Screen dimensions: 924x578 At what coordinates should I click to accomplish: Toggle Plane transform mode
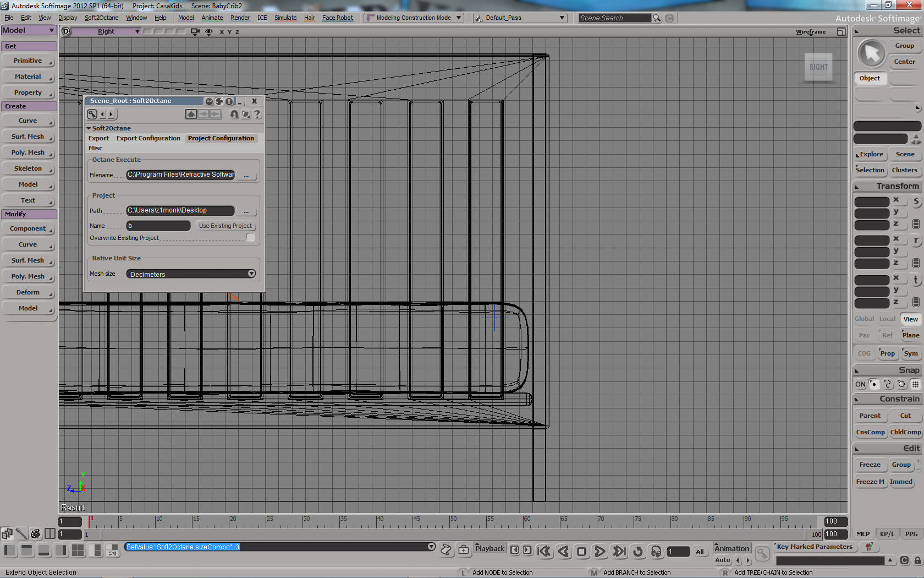[x=911, y=335]
